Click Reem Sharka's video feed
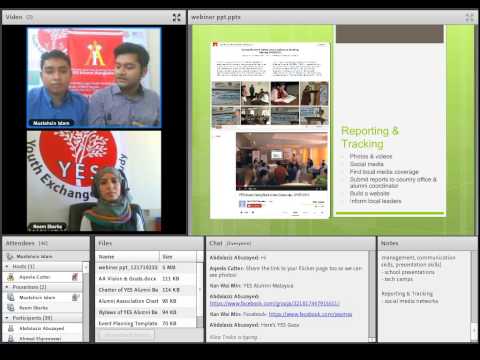Image resolution: width=480 pixels, height=360 pixels. click(x=94, y=181)
